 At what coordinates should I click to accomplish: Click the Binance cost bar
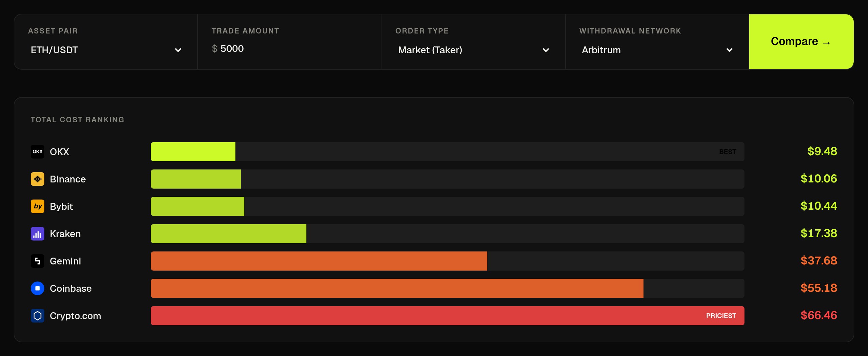[x=196, y=179]
